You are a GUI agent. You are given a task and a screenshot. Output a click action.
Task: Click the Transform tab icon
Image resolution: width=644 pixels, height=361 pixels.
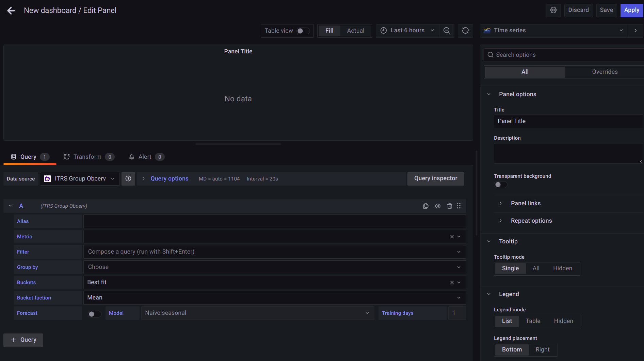(x=67, y=157)
